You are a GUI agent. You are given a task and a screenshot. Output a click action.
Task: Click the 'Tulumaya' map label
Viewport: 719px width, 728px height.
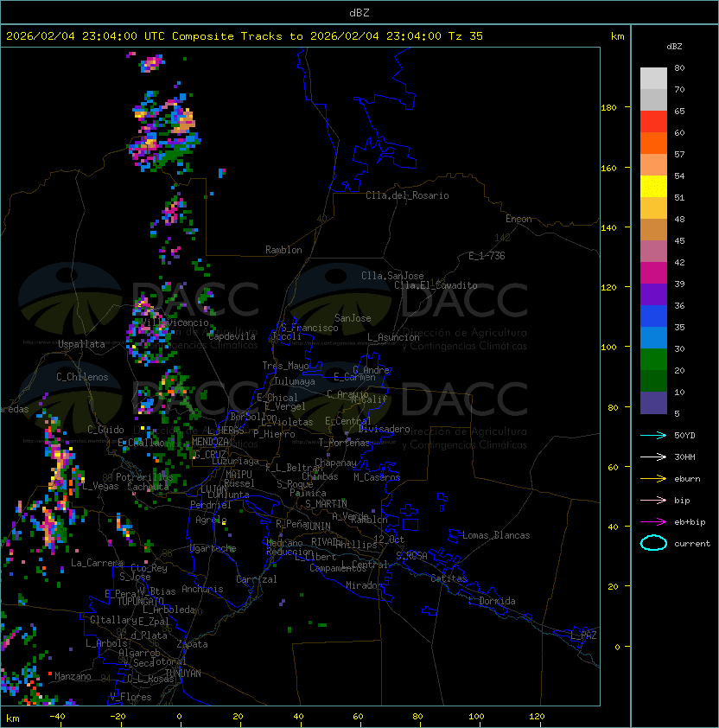tap(295, 381)
